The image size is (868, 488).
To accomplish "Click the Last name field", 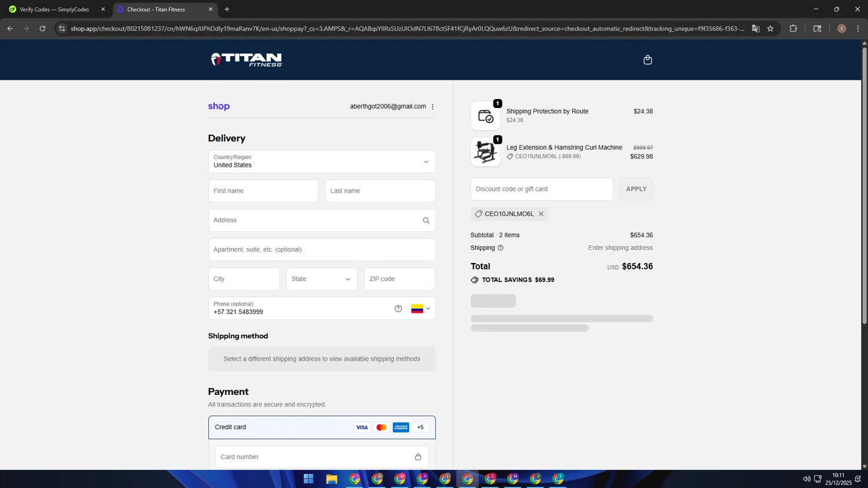I will click(380, 191).
